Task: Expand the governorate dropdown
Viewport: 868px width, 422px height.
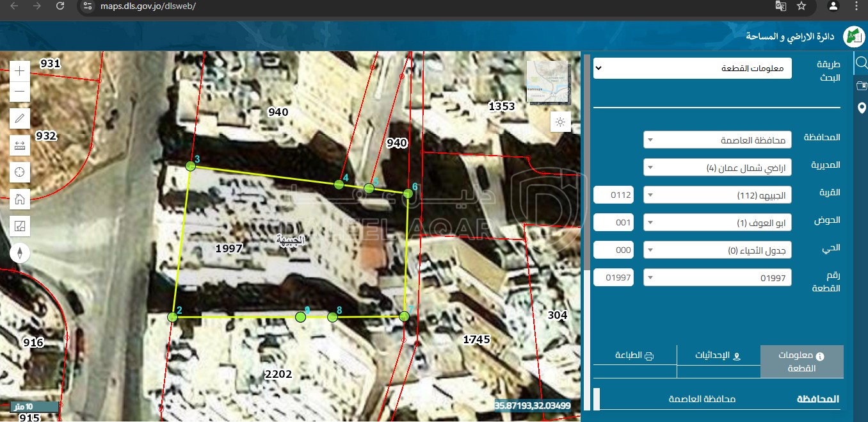Action: click(717, 140)
